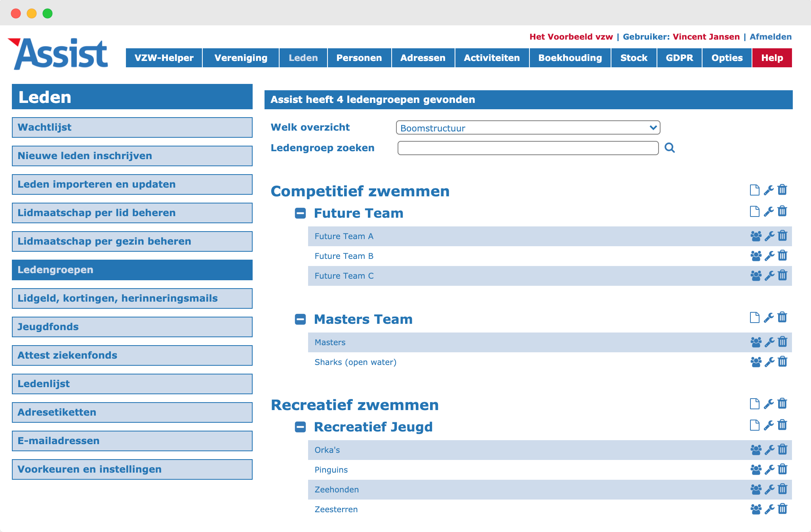Click trash icon on Future Team header
This screenshot has height=532, width=811.
click(782, 211)
